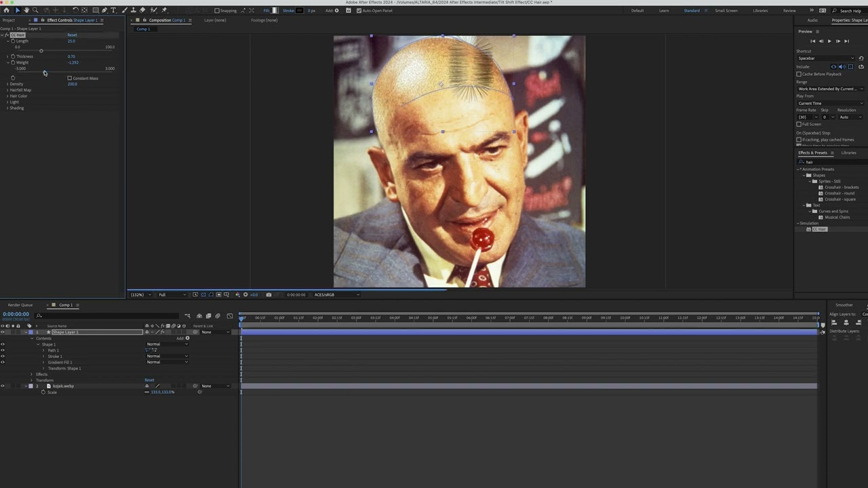868x488 pixels.
Task: Toggle the Snapping checkbox
Action: click(x=217, y=11)
